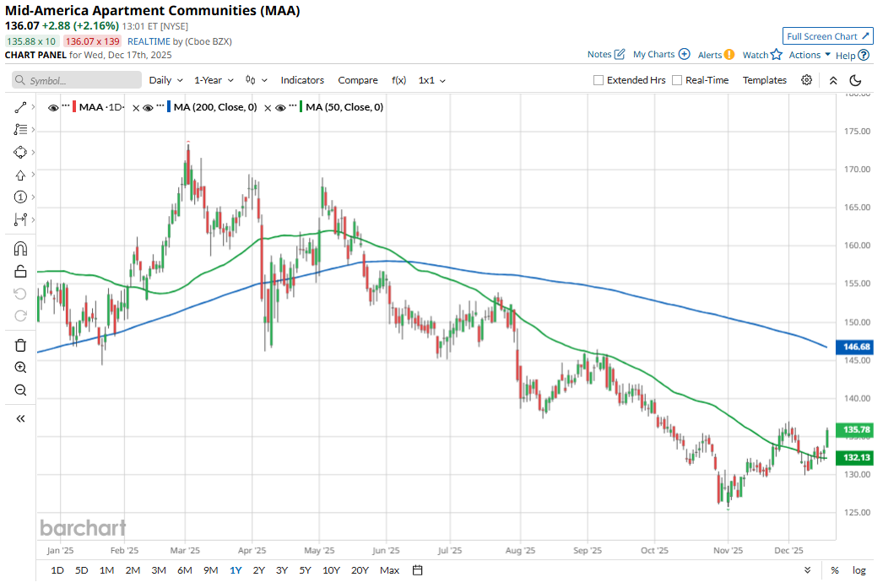The image size is (883, 588).
Task: Expand the trend line tool options arrow
Action: (33, 107)
